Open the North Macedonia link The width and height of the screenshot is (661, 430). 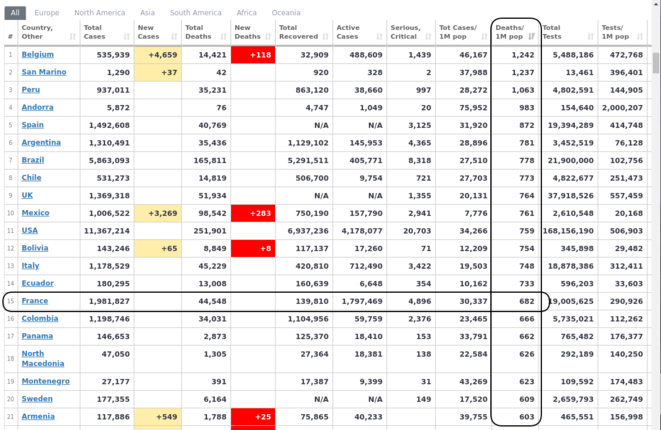click(43, 358)
